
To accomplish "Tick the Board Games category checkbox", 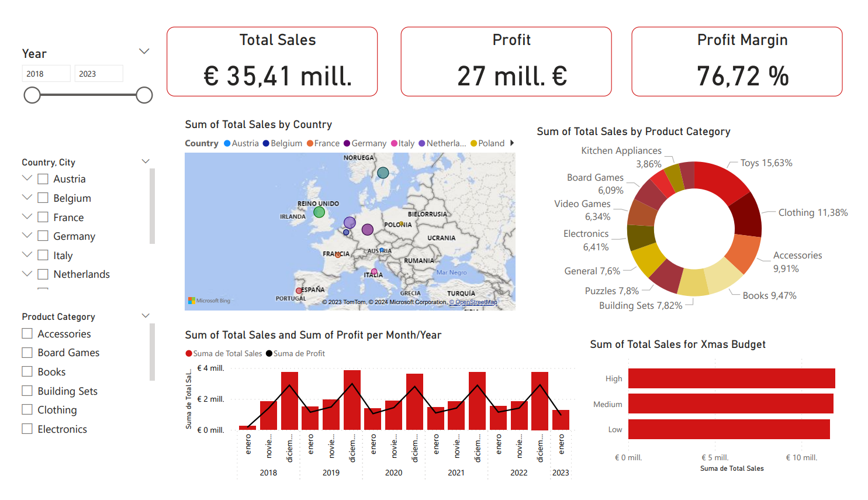I will (27, 353).
